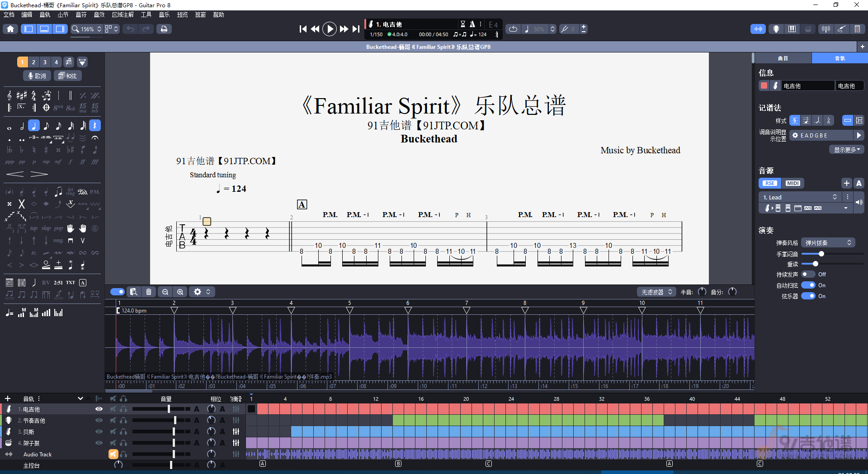Open the home screen via house icon
This screenshot has width=868, height=474.
pos(10,29)
